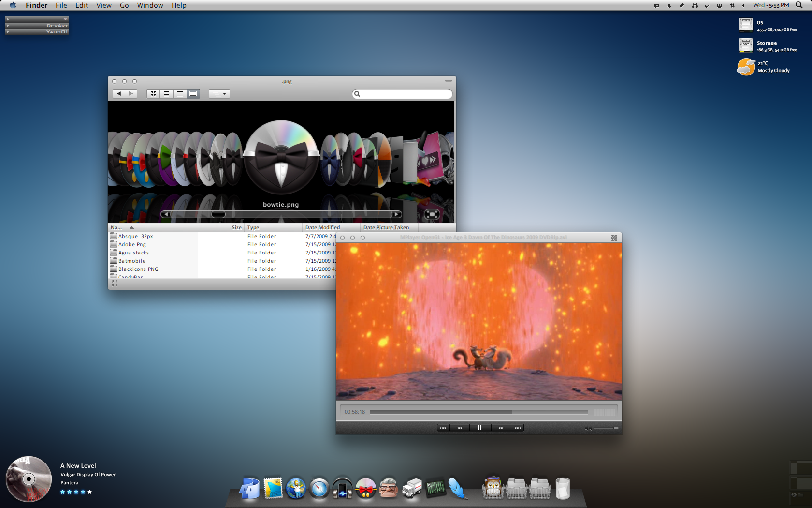Launch Safari compass icon in Dock
The image size is (812, 508).
[x=319, y=488]
